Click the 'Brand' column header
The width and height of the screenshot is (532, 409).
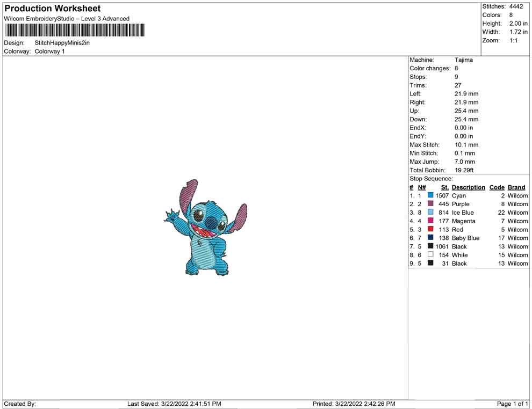point(516,187)
